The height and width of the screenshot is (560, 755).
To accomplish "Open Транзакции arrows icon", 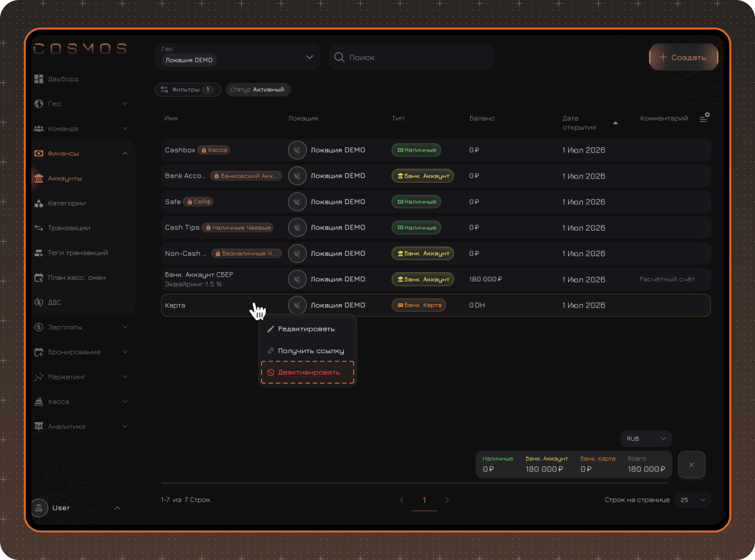I will tap(39, 228).
